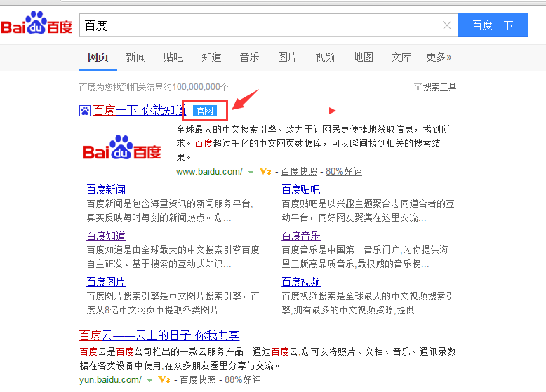Viewport: 546px width, 392px height.
Task: Click the paw icon beside the first result
Action: pos(84,110)
